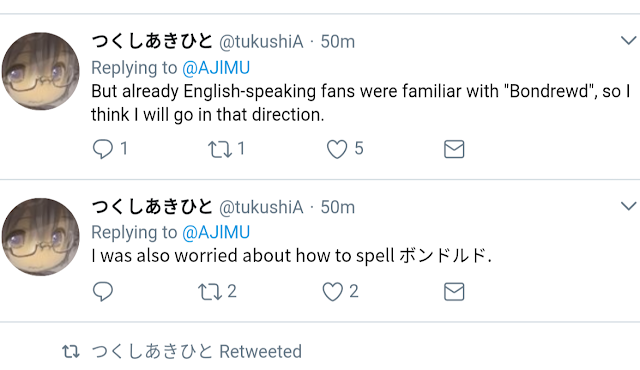Screen dimensions: 640x370
Task: Retweet the "Bondrewd" tweet
Action: 220,149
